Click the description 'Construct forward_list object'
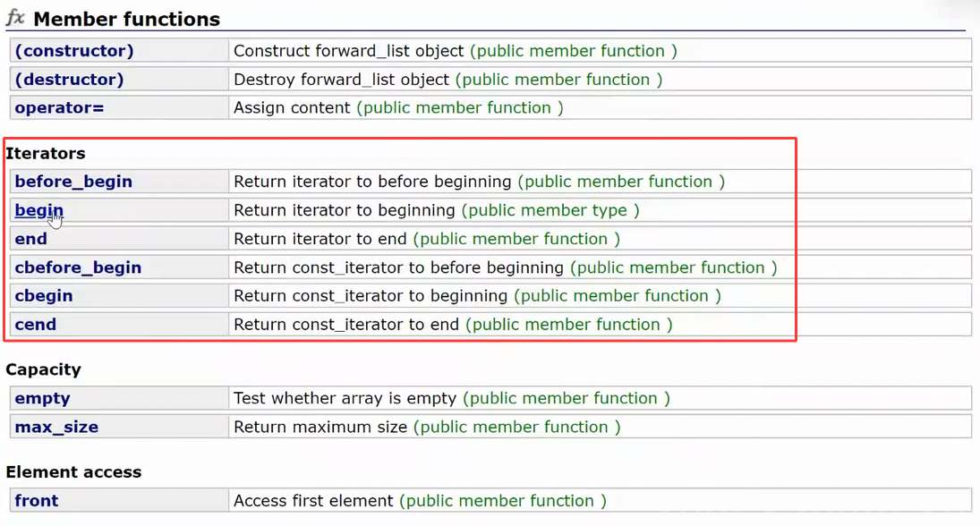Screen dimensions: 980x526 (x=348, y=51)
